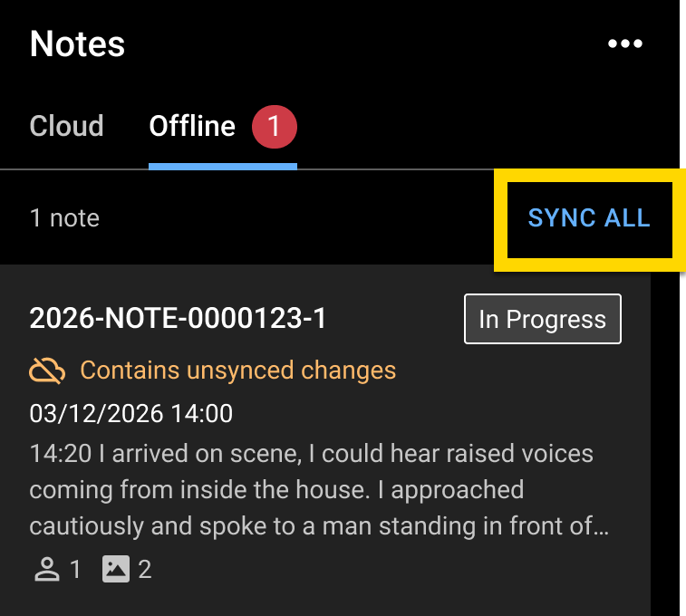686x616 pixels.
Task: Click the "Contains unsynced changes" warning text
Action: [237, 370]
